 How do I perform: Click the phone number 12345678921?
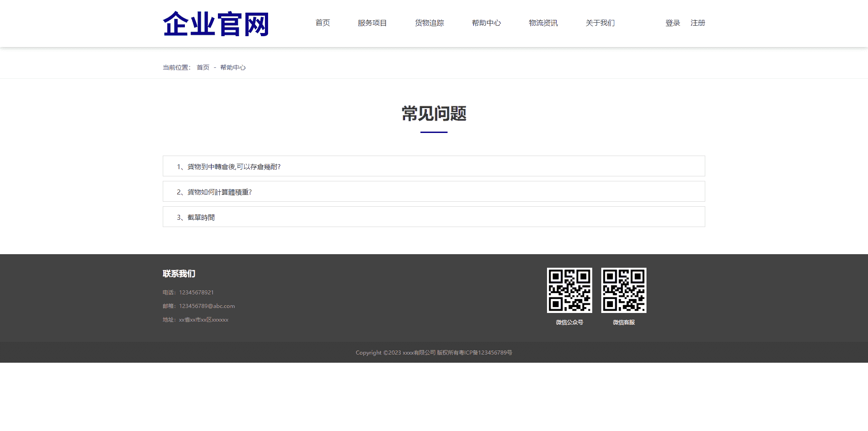196,293
